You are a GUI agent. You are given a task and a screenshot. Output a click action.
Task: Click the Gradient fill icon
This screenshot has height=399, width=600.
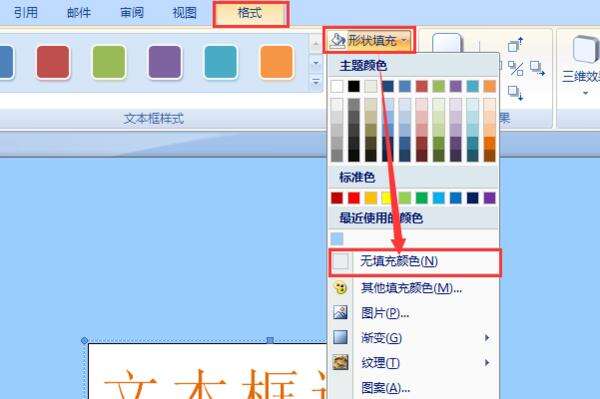(340, 337)
